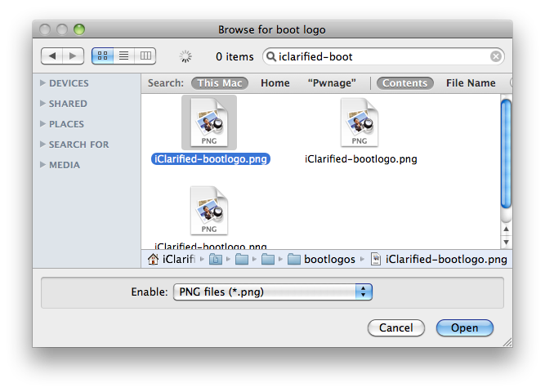Go back with the left arrow button
The width and height of the screenshot is (545, 392).
pyautogui.click(x=52, y=56)
